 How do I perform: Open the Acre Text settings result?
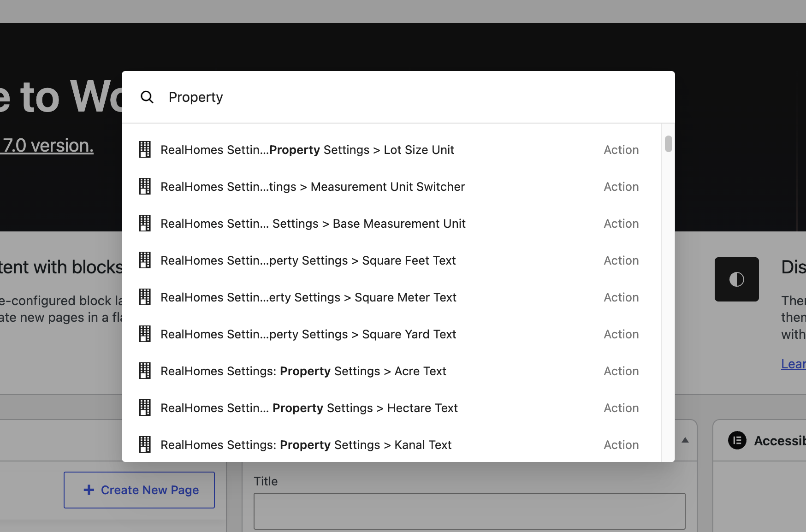click(x=391, y=371)
